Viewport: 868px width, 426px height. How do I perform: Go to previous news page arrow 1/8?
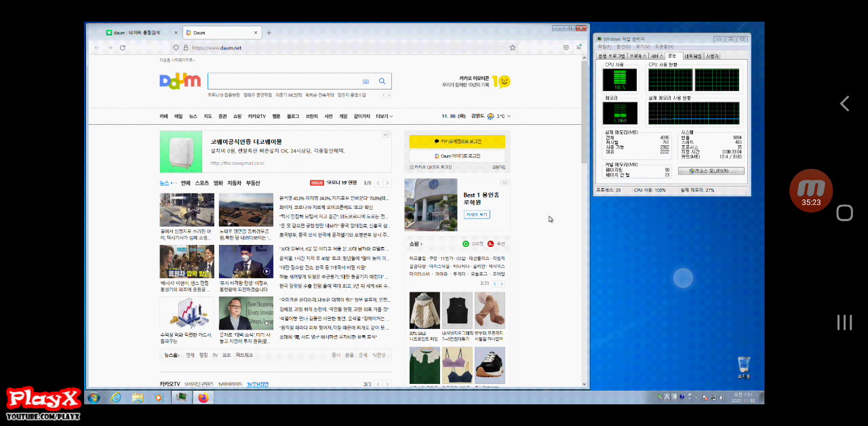(378, 183)
